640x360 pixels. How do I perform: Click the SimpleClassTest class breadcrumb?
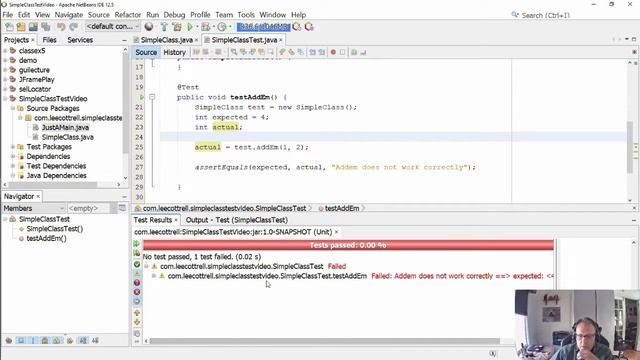[x=224, y=208]
